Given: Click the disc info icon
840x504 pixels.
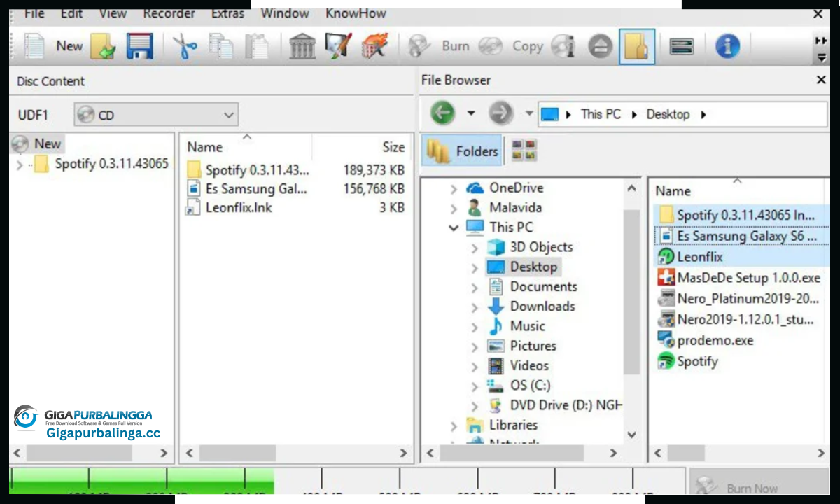Looking at the screenshot, I should click(563, 46).
